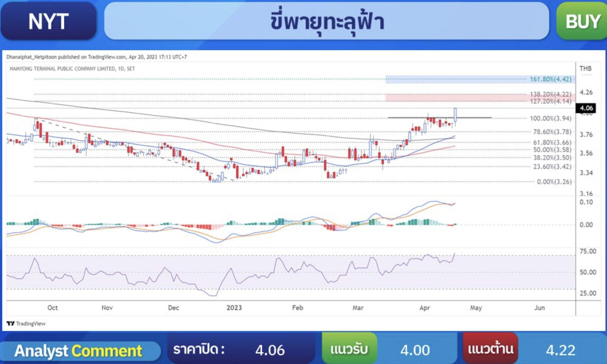Screen dimensions: 607x364
Task: Click the 138.20%(4.22) Fibonacci label
Action: click(x=550, y=94)
